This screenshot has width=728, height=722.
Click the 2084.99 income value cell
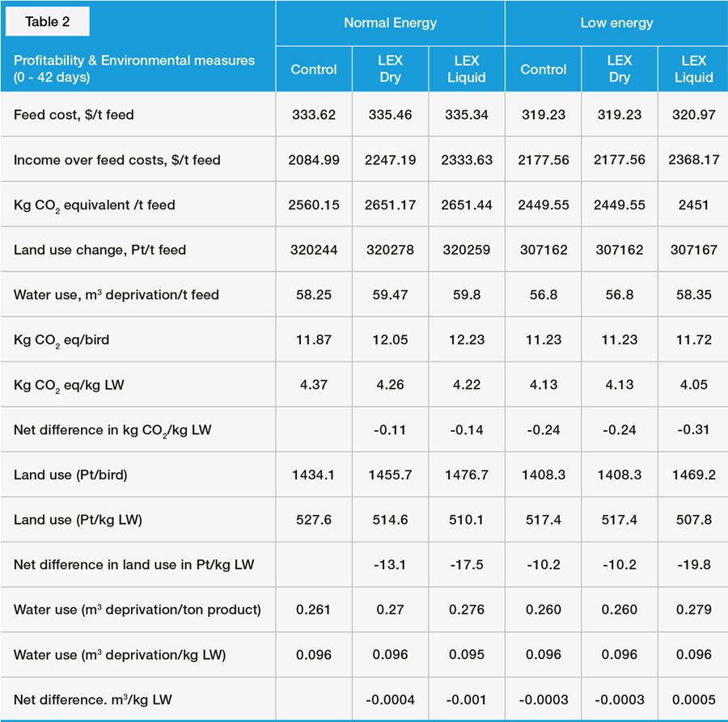(314, 160)
